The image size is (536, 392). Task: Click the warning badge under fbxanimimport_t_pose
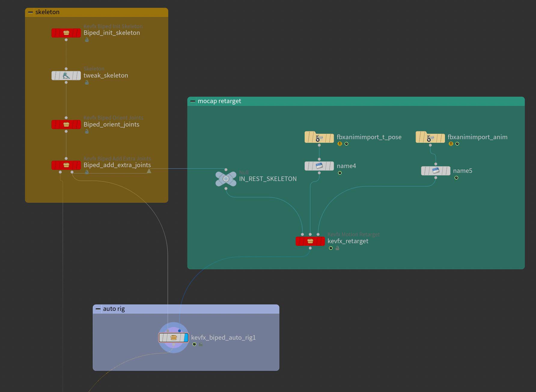pyautogui.click(x=340, y=144)
